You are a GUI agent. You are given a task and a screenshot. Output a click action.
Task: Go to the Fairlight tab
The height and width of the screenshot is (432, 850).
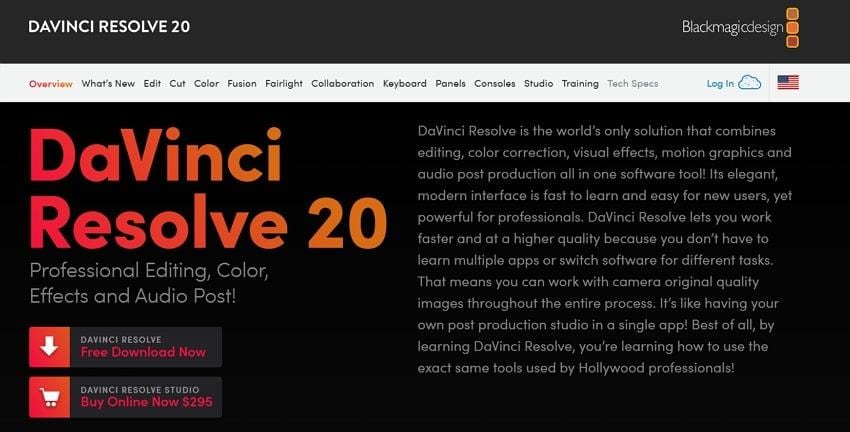point(284,83)
